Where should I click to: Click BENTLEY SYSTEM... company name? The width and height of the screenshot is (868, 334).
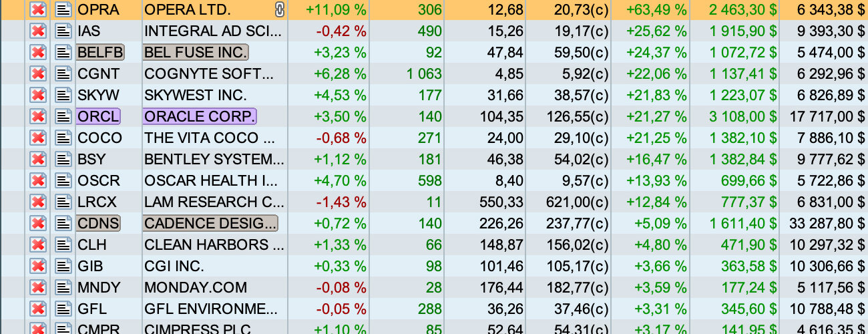click(214, 160)
